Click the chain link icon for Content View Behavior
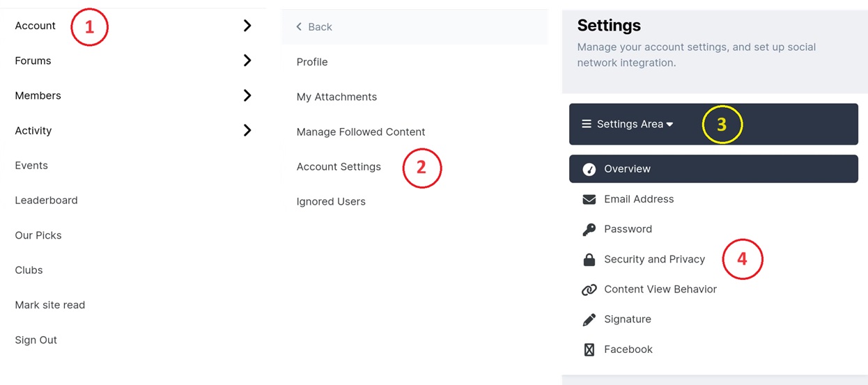Screen dimensions: 868x385 (x=589, y=290)
